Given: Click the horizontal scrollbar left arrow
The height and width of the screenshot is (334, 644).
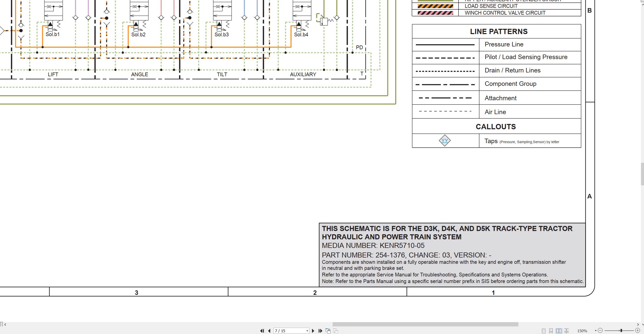Looking at the screenshot, I should [x=5, y=324].
